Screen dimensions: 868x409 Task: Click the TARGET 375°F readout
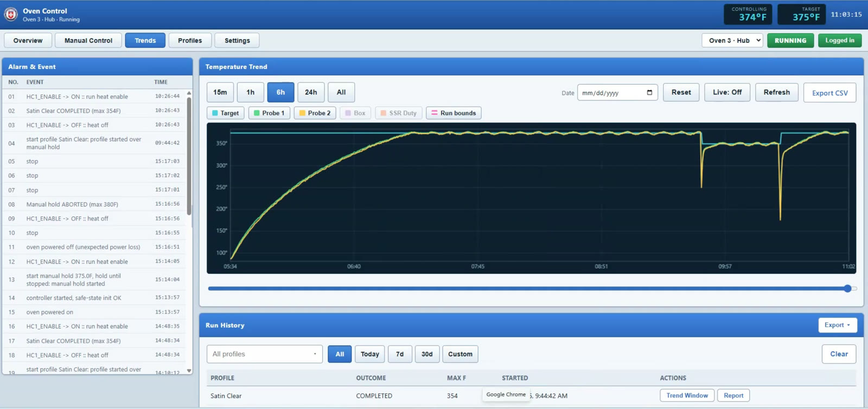point(802,14)
